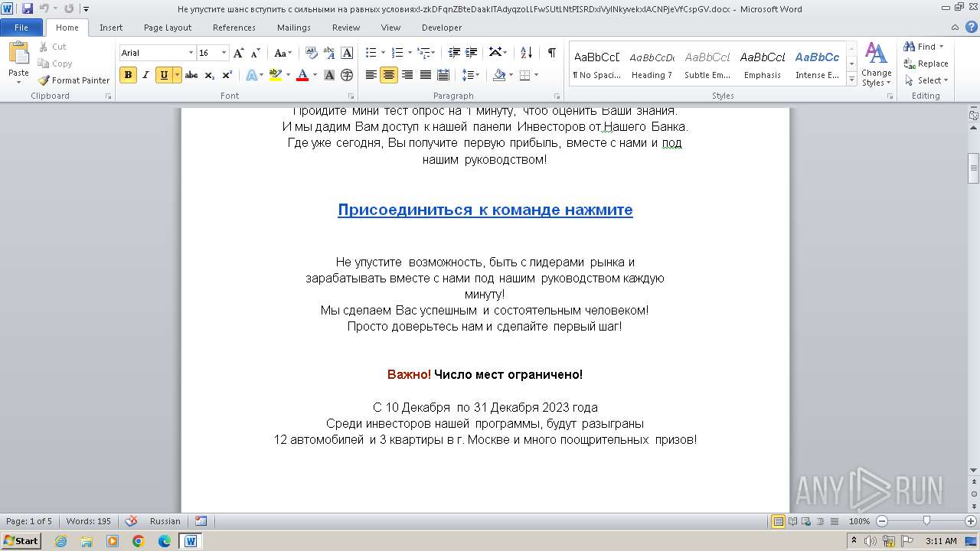The width and height of the screenshot is (980, 551).
Task: Click the Russian language indicator
Action: point(165,521)
